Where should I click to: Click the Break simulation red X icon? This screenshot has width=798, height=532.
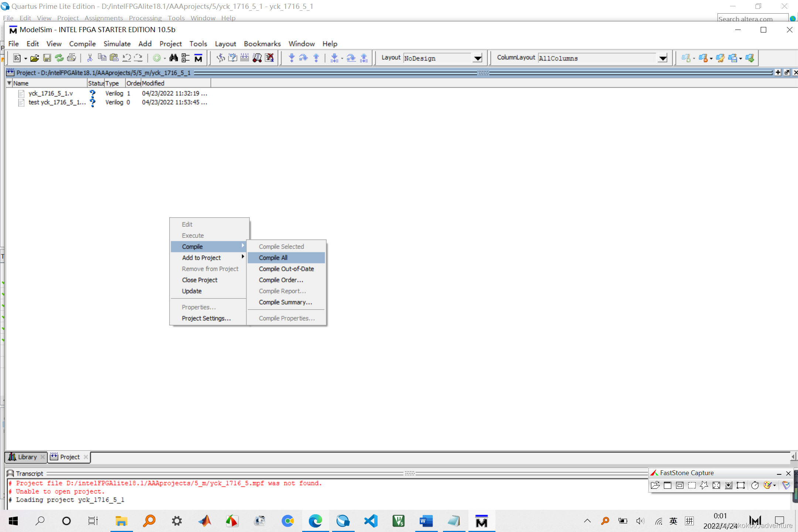point(270,58)
